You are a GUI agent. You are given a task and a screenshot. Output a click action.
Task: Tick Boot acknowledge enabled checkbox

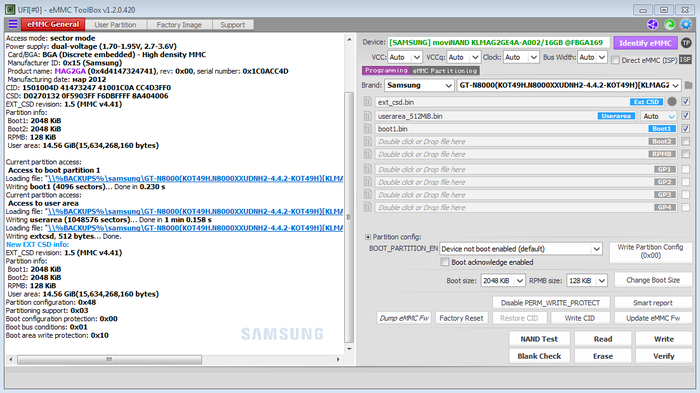click(445, 262)
